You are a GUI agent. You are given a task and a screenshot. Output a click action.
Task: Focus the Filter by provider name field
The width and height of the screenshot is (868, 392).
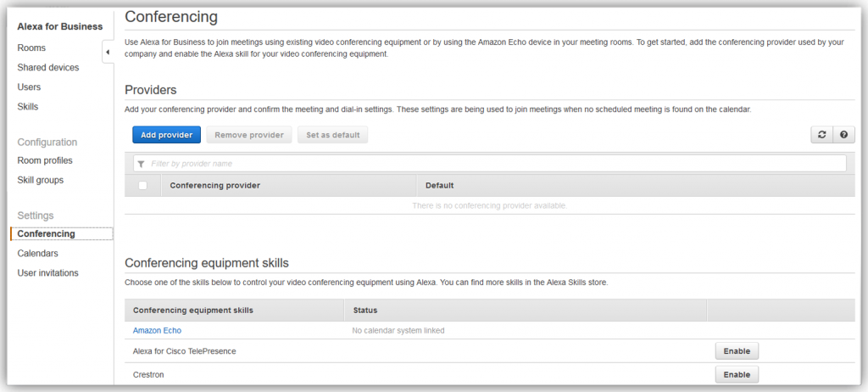[x=490, y=164]
